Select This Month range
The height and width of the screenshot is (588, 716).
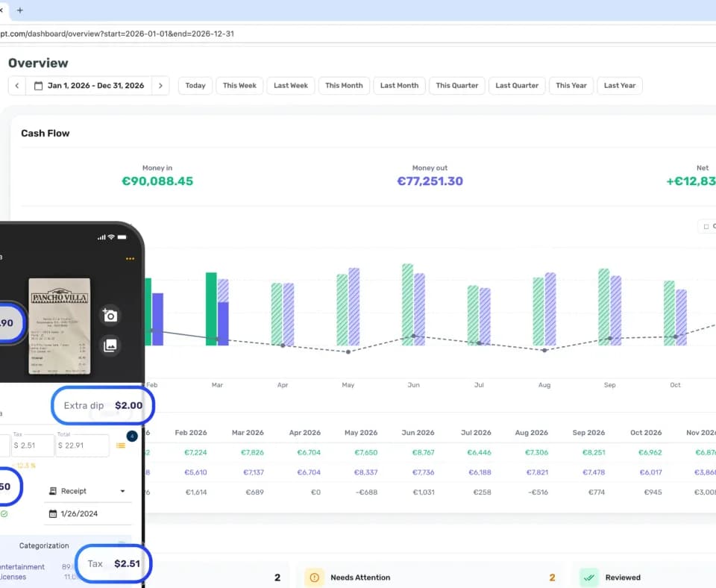344,85
